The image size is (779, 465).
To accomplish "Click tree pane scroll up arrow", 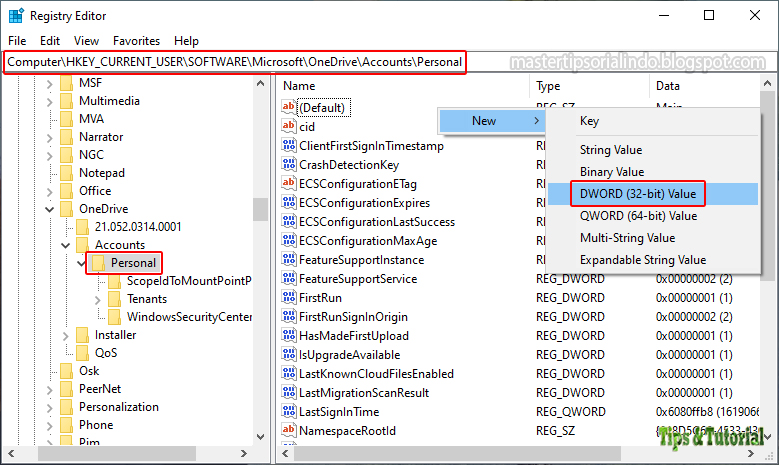I will tap(260, 83).
